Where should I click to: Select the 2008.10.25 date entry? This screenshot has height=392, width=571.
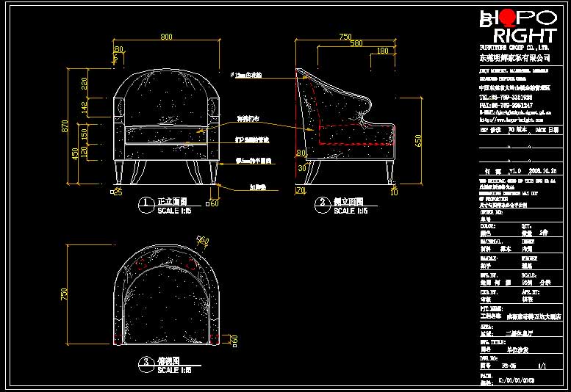(x=542, y=171)
